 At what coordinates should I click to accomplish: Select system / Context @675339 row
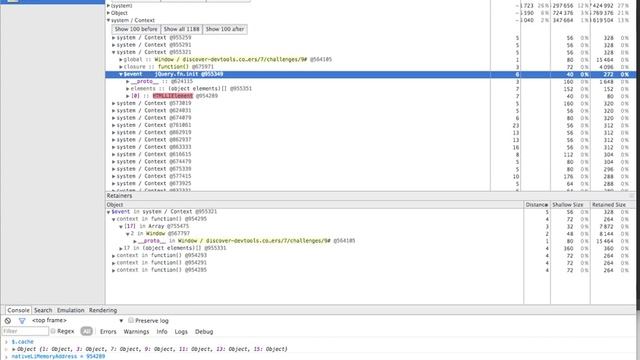tap(371, 169)
